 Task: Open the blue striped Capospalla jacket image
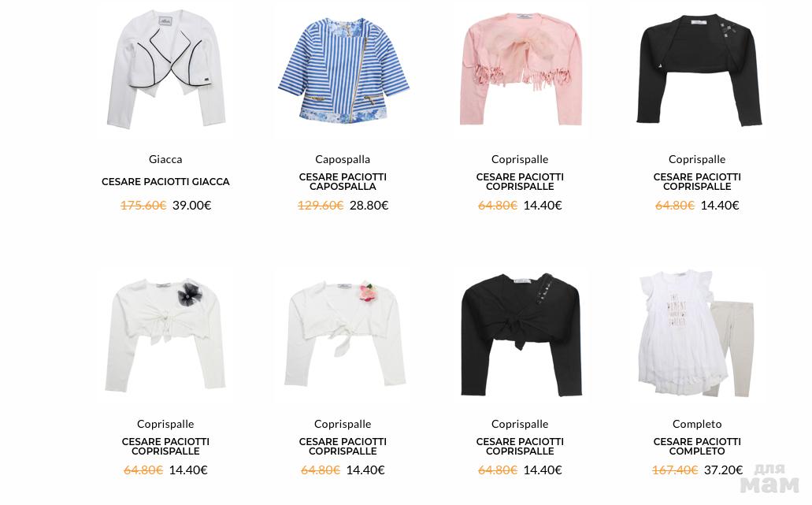pos(343,70)
